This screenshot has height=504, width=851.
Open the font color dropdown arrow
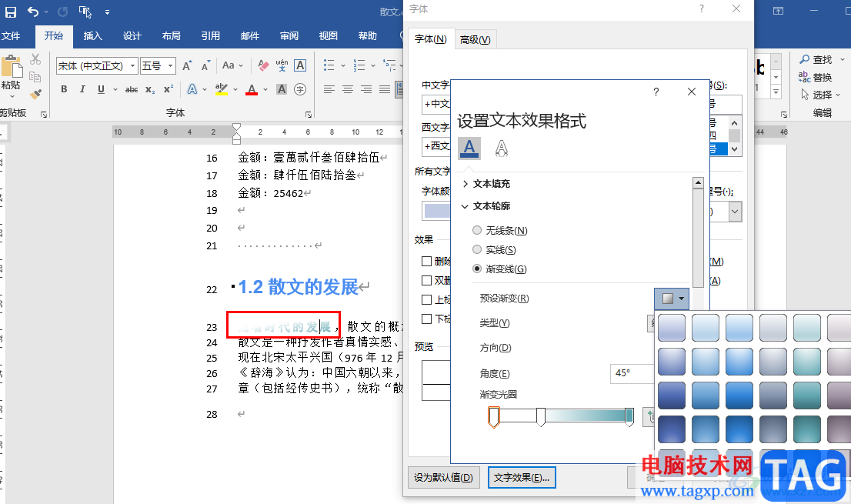point(265,89)
